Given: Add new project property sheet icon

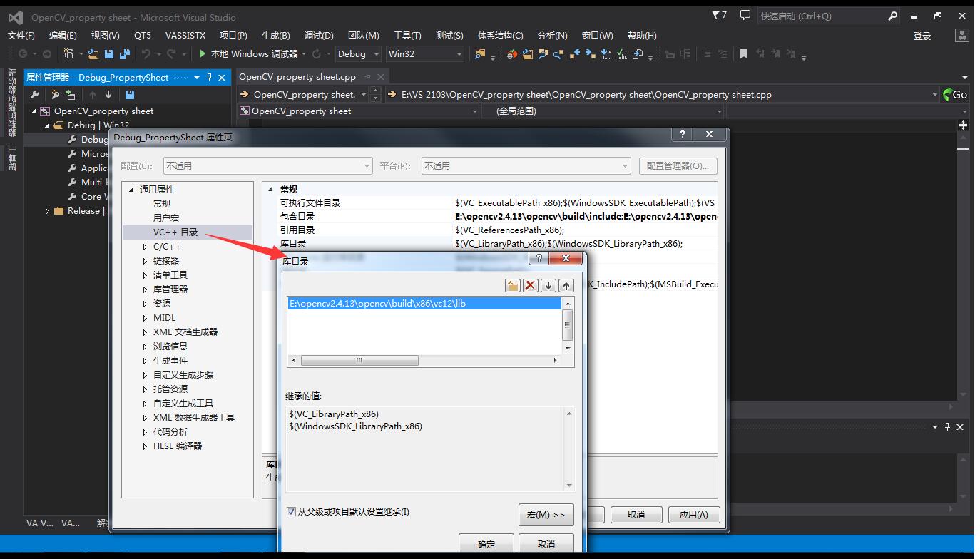Looking at the screenshot, I should point(55,94).
